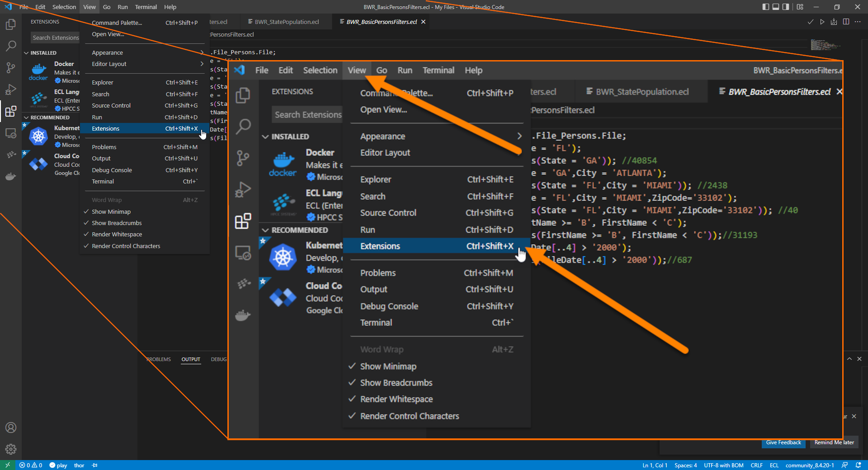
Task: Click the split editor right icon
Action: point(846,22)
